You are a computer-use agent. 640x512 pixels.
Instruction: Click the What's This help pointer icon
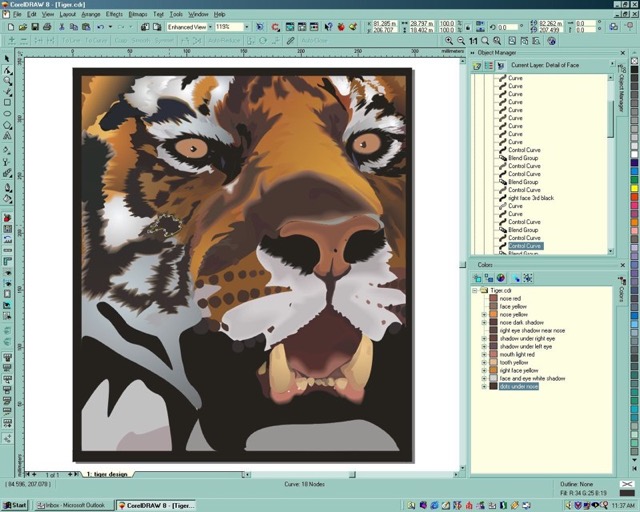tap(329, 27)
